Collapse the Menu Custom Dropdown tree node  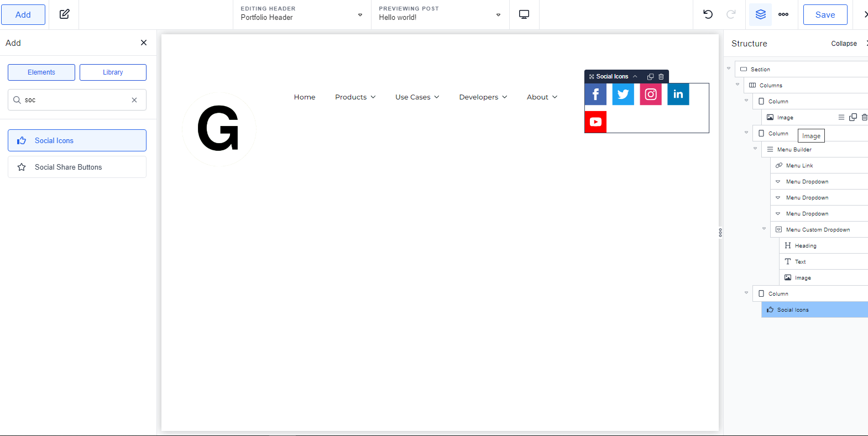(x=764, y=229)
